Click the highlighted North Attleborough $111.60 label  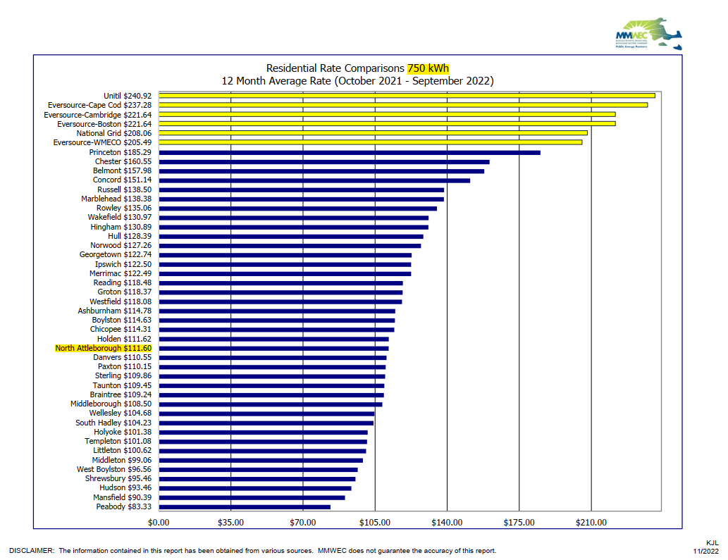pos(103,348)
